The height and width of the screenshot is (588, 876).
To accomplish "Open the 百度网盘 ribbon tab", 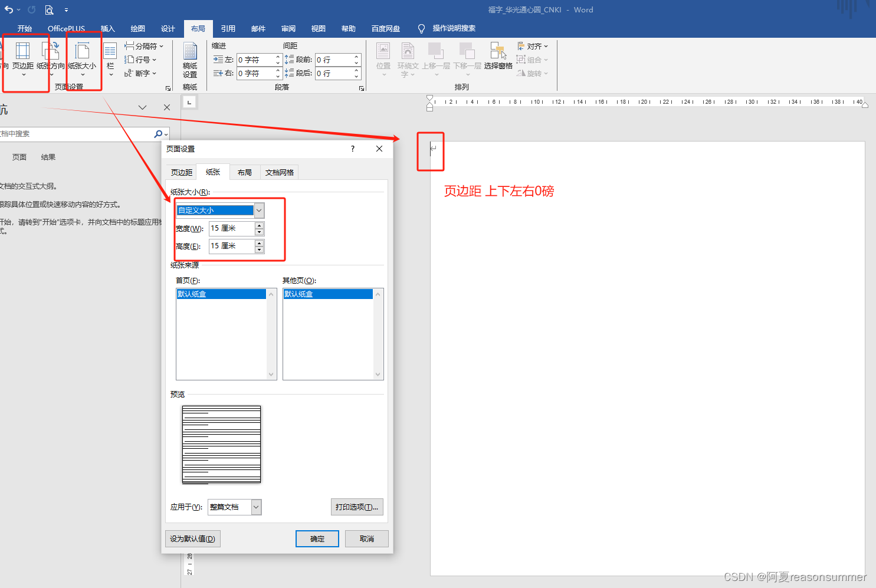I will [x=386, y=28].
